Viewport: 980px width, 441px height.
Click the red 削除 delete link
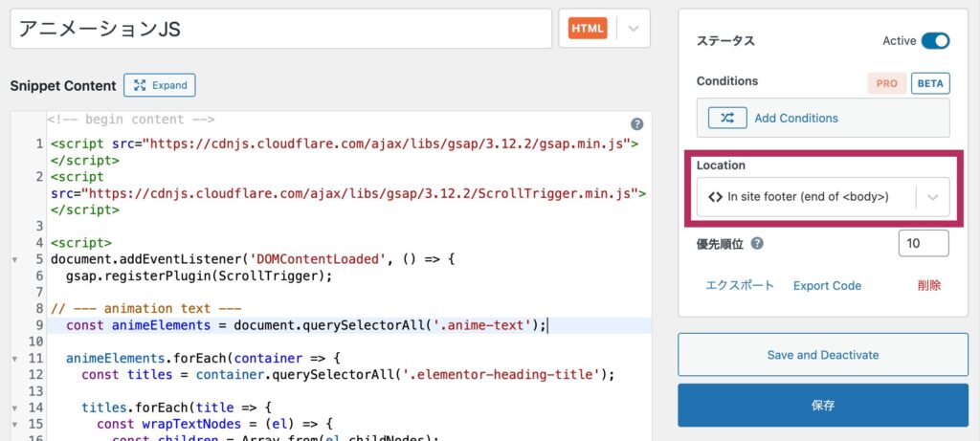(x=929, y=285)
